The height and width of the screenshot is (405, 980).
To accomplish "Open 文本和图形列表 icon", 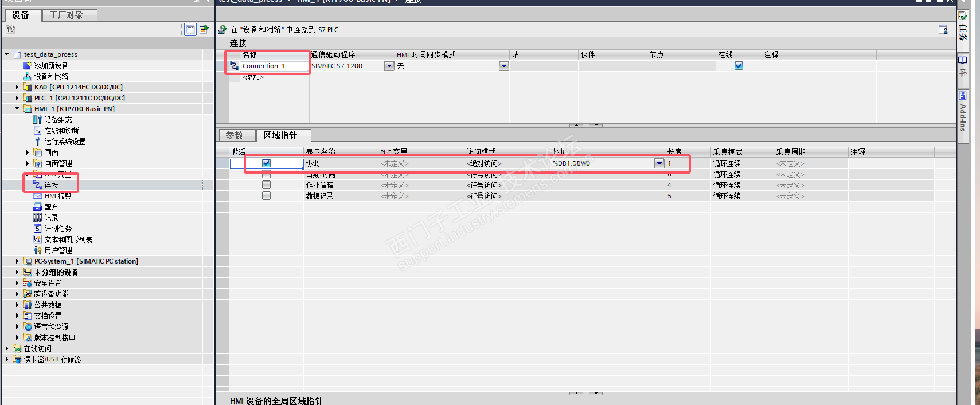I will pyautogui.click(x=37, y=239).
